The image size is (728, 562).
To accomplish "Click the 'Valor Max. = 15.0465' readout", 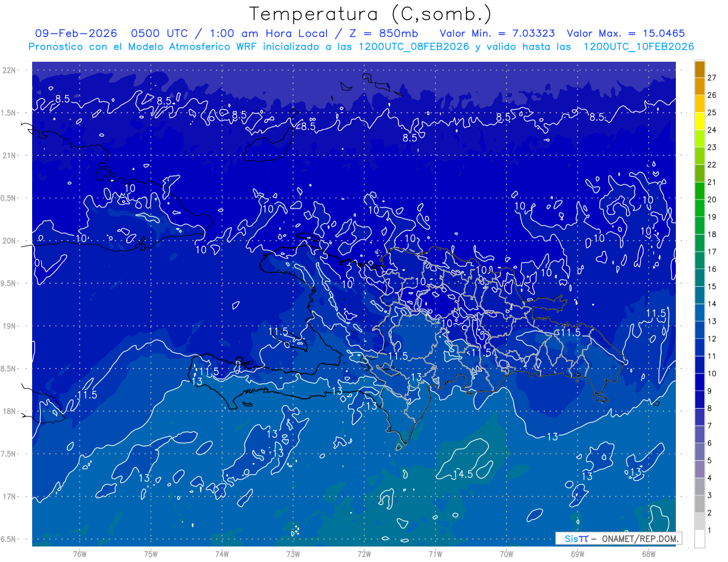I will click(x=625, y=33).
